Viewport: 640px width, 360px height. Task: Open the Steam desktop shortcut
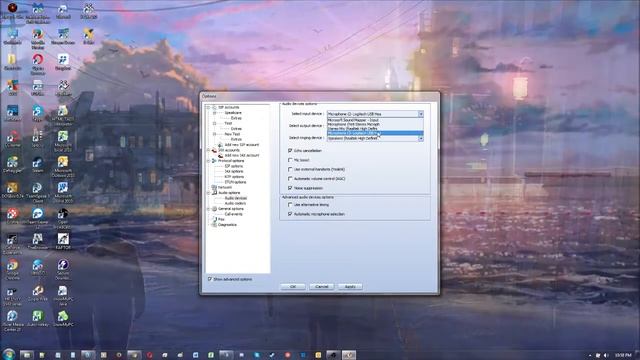coord(38,164)
